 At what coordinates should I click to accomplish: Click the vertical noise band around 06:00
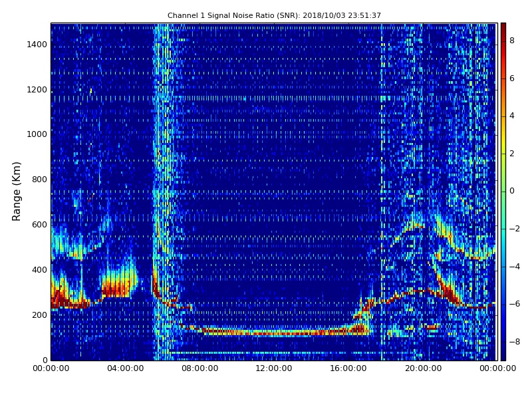[x=162, y=192]
